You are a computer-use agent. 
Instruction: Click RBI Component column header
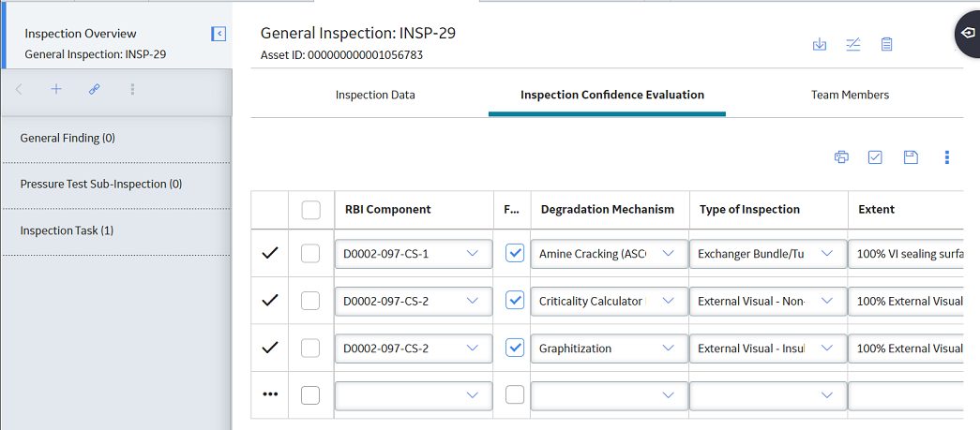[388, 210]
